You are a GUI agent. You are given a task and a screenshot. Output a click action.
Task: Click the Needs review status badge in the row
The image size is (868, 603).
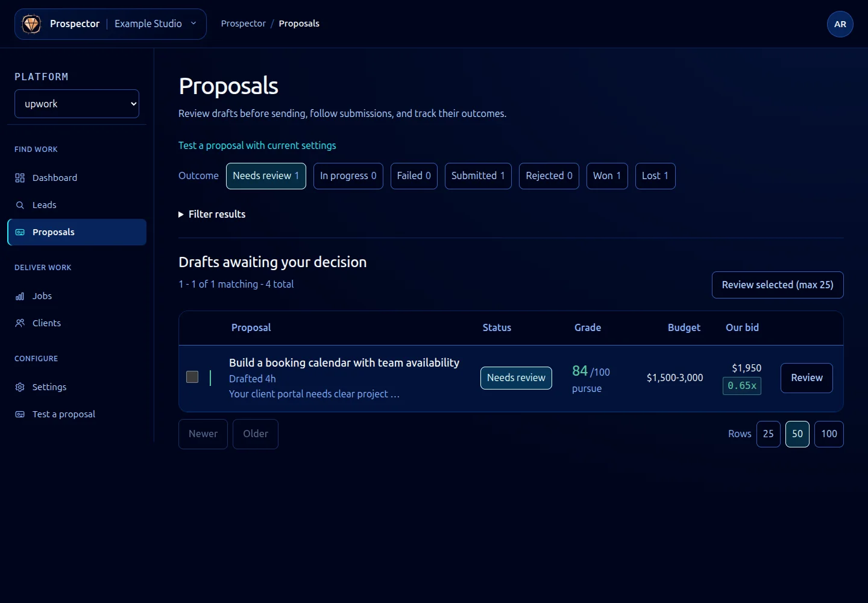point(516,378)
